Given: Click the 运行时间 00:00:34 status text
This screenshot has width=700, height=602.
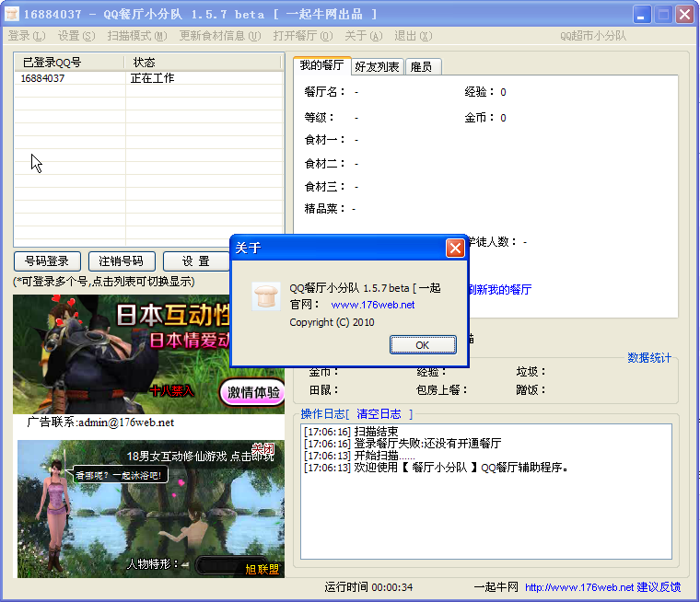Looking at the screenshot, I should 368,587.
